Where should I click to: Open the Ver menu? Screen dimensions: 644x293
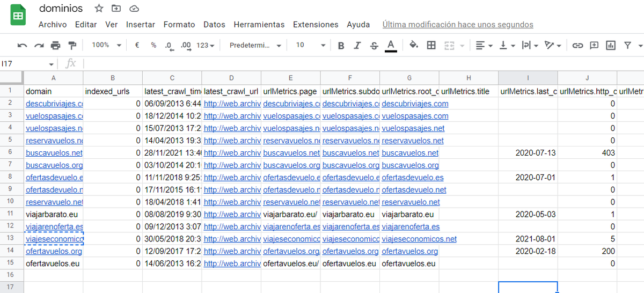[x=112, y=25]
